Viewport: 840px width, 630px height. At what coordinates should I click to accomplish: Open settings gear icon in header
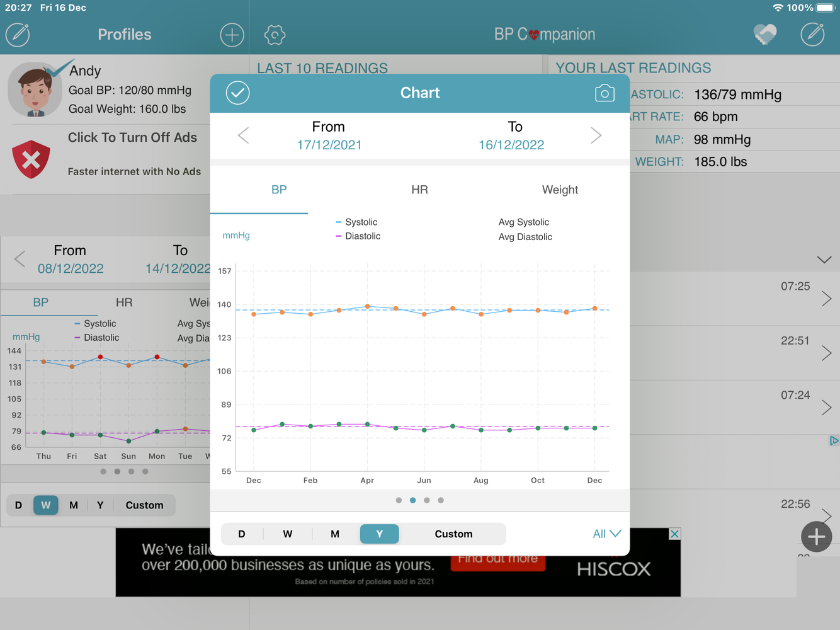click(x=275, y=35)
